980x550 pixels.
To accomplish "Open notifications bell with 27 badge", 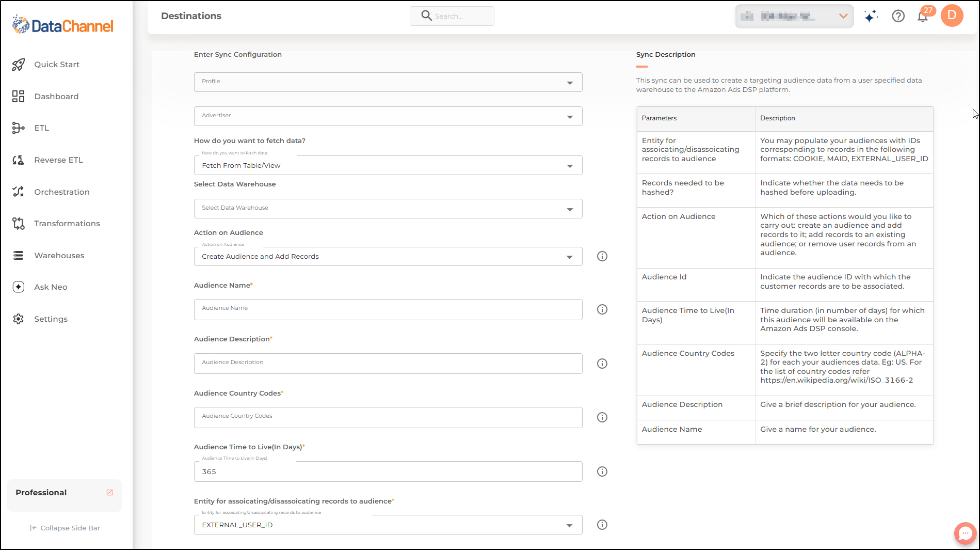I will (924, 15).
